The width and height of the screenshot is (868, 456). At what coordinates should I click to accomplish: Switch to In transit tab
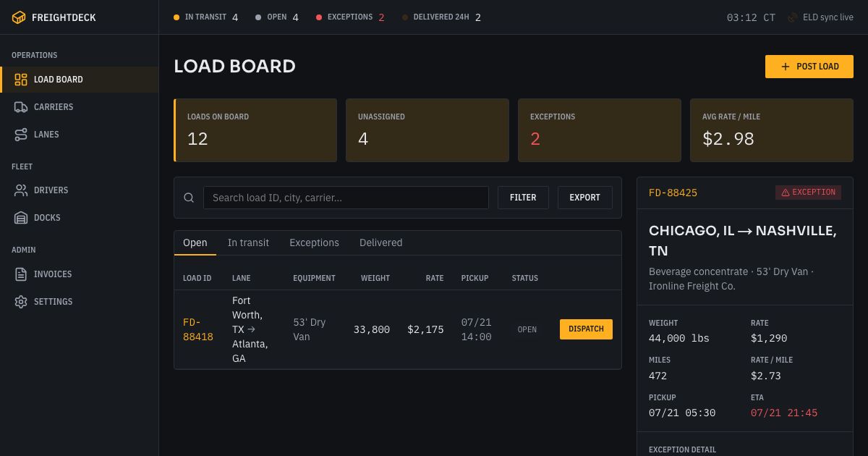coord(248,243)
